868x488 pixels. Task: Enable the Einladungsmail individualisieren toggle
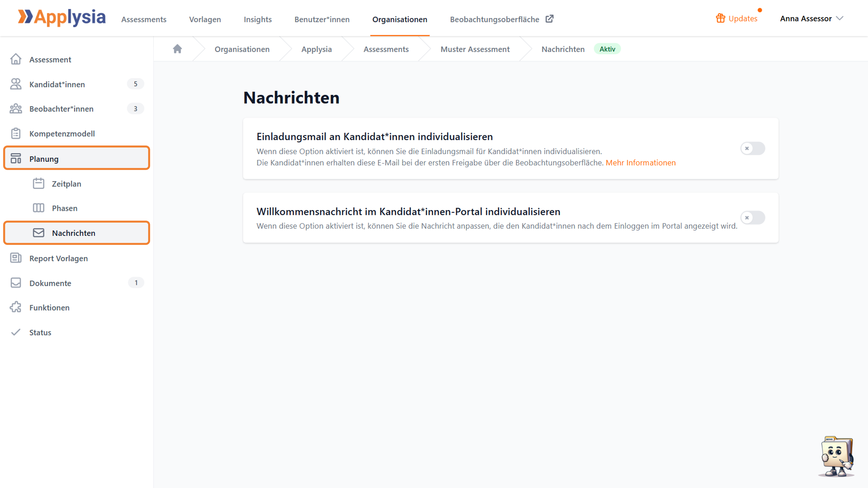coord(752,148)
